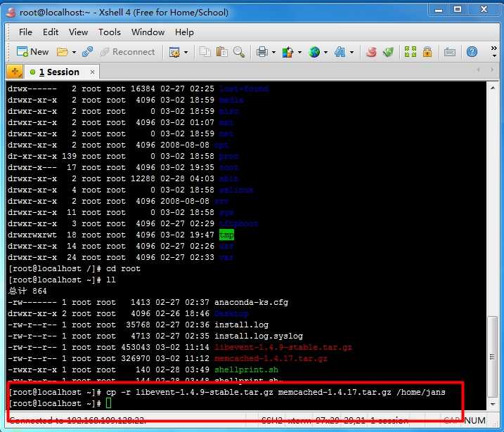Click the terminal scrollbar down arrow
504x432 pixels.
pyautogui.click(x=493, y=404)
